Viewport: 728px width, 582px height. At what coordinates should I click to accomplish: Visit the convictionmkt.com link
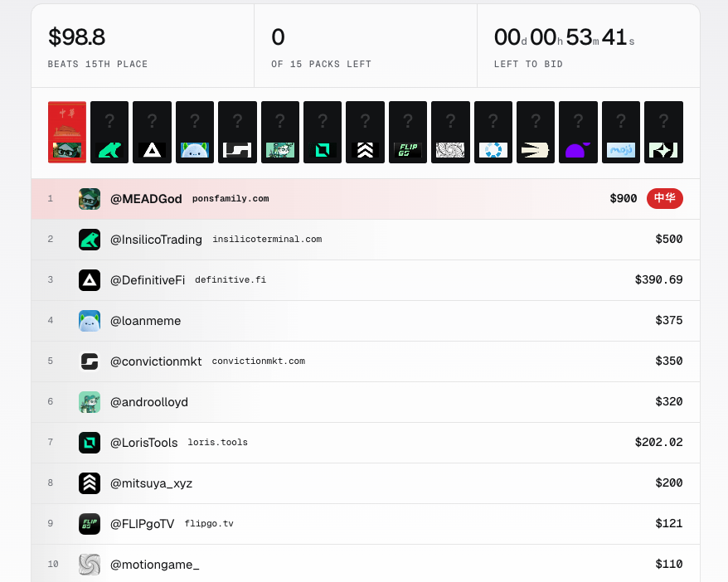click(x=259, y=361)
